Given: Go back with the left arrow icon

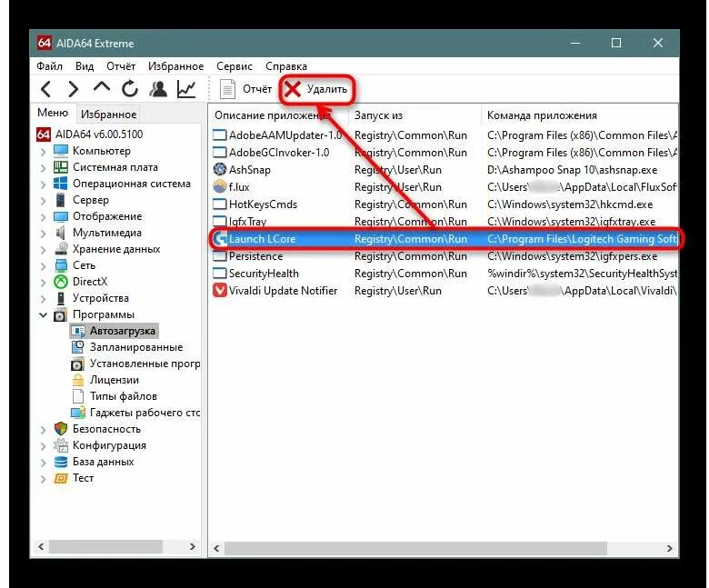Looking at the screenshot, I should click(46, 89).
